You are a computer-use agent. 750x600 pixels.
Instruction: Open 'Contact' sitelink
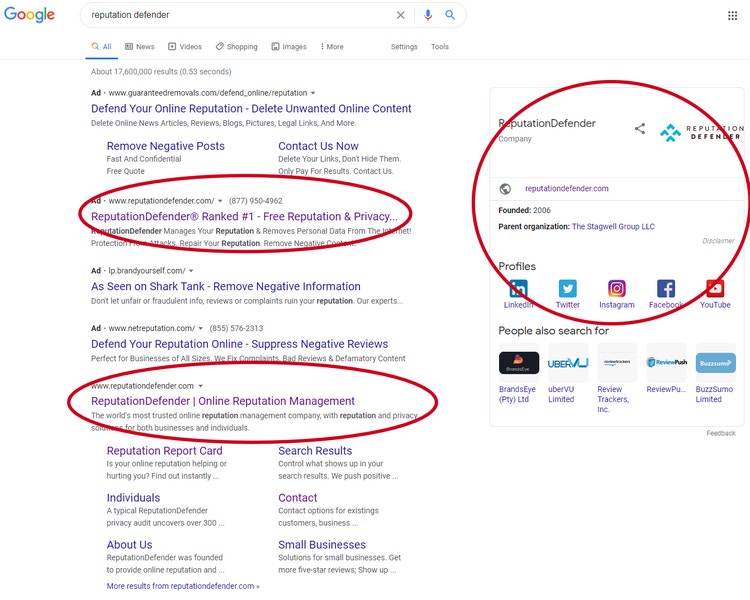click(x=298, y=498)
